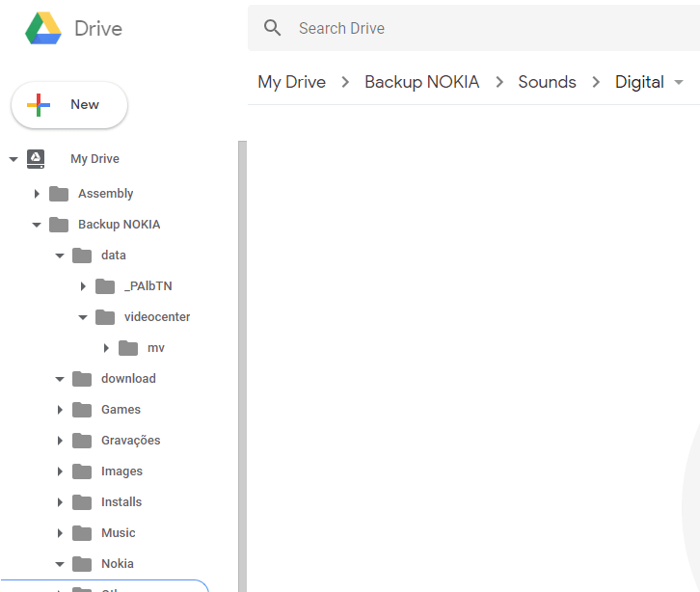700x592 pixels.
Task: Collapse the videocenter folder
Action: 83,317
